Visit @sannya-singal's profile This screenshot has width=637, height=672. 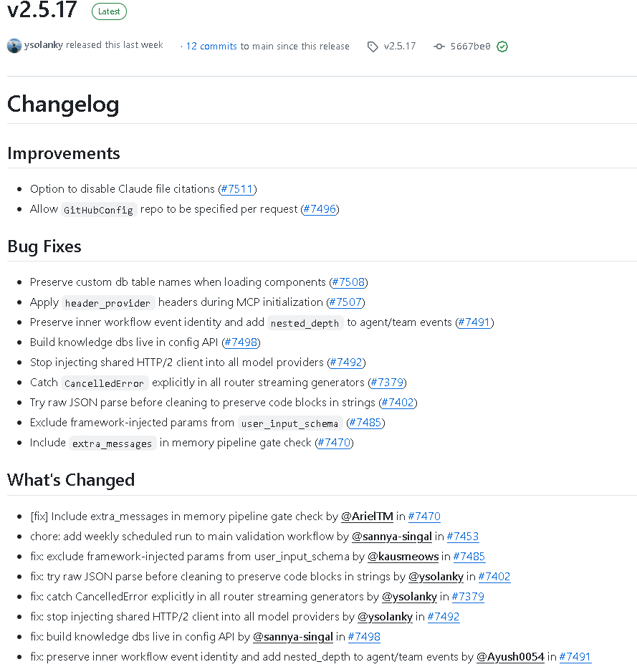(x=392, y=536)
